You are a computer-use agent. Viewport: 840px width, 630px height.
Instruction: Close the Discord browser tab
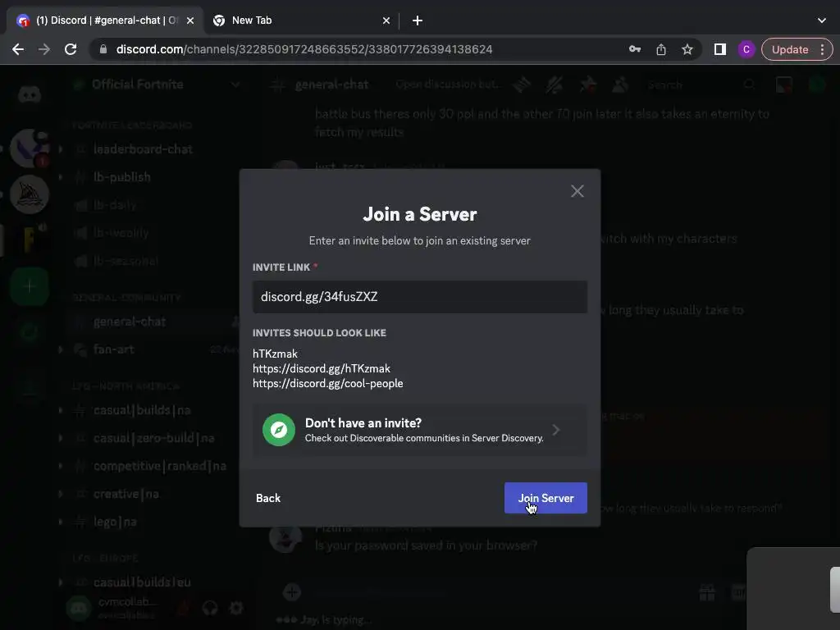pos(190,21)
